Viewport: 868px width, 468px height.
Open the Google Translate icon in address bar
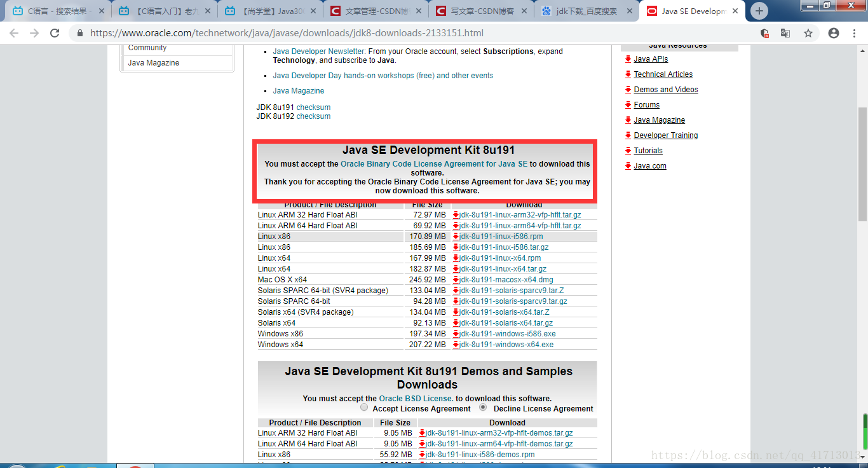pos(785,33)
